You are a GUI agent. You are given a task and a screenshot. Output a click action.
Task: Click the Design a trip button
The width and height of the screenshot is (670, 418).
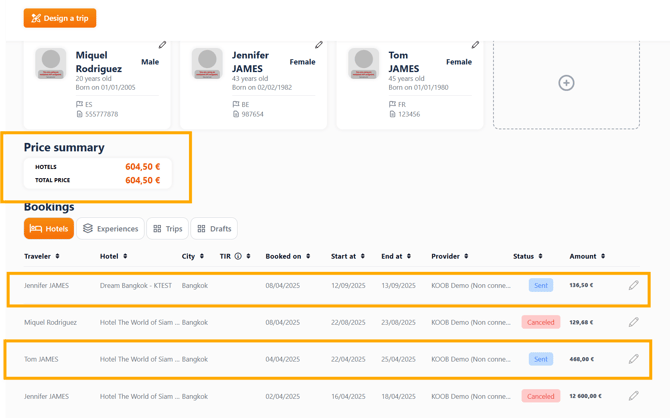60,18
